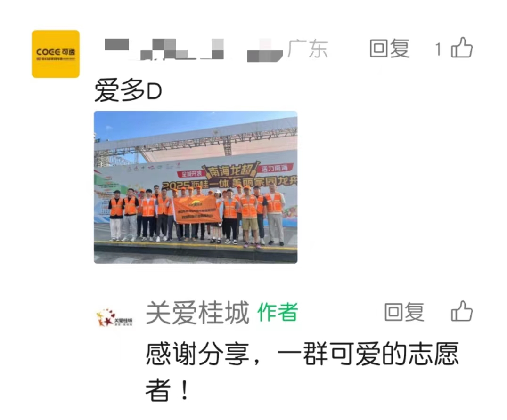
Task: Open the volunteer group photo attachment
Action: click(x=196, y=187)
